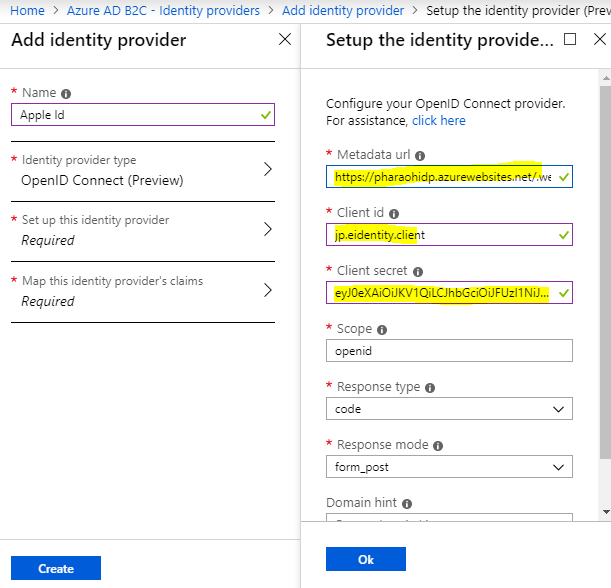The width and height of the screenshot is (611, 588).
Task: Close the Setup the identity provider blade
Action: 599,39
